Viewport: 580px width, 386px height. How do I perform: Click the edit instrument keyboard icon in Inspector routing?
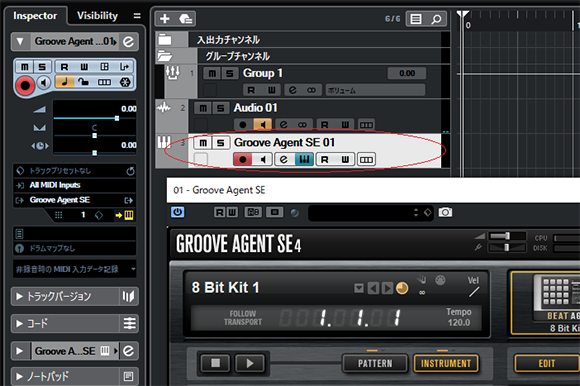[129, 215]
